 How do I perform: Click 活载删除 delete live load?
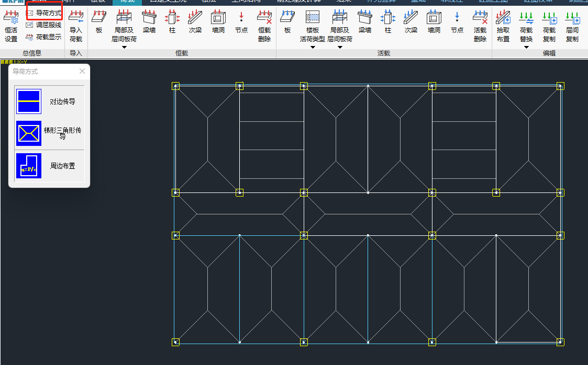[480, 26]
